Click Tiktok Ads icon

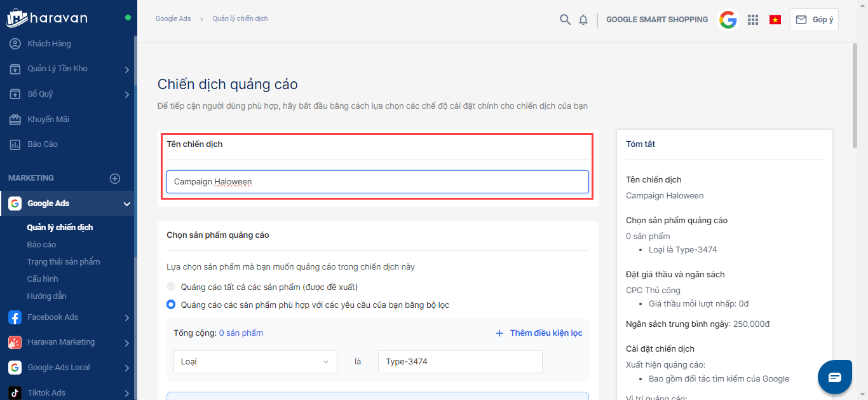click(x=15, y=392)
